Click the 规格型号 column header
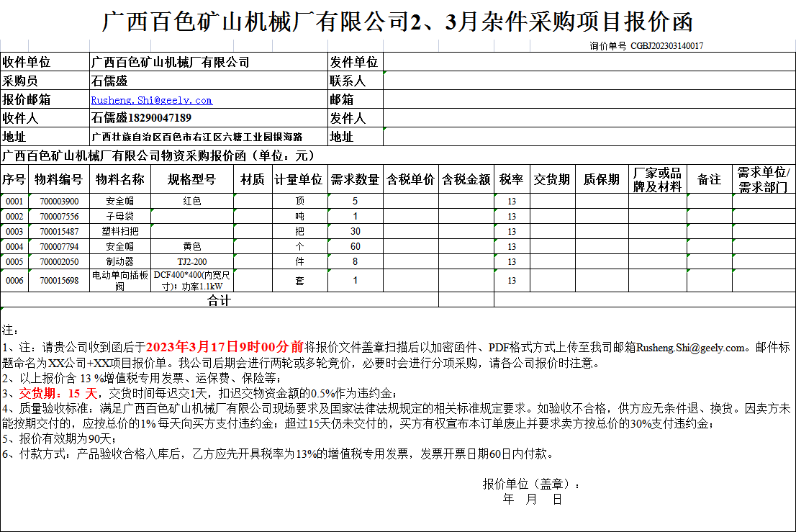 click(x=192, y=179)
